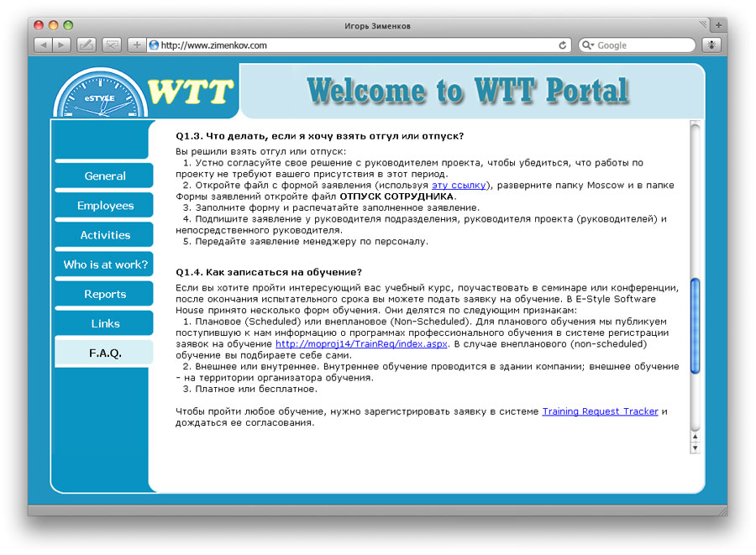
Task: Click the add bookmark plus button
Action: pyautogui.click(x=136, y=45)
